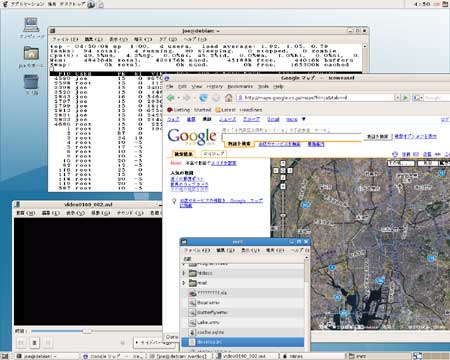Click the panel clock at top right
Screen dimensions: 450x360
point(422,4)
